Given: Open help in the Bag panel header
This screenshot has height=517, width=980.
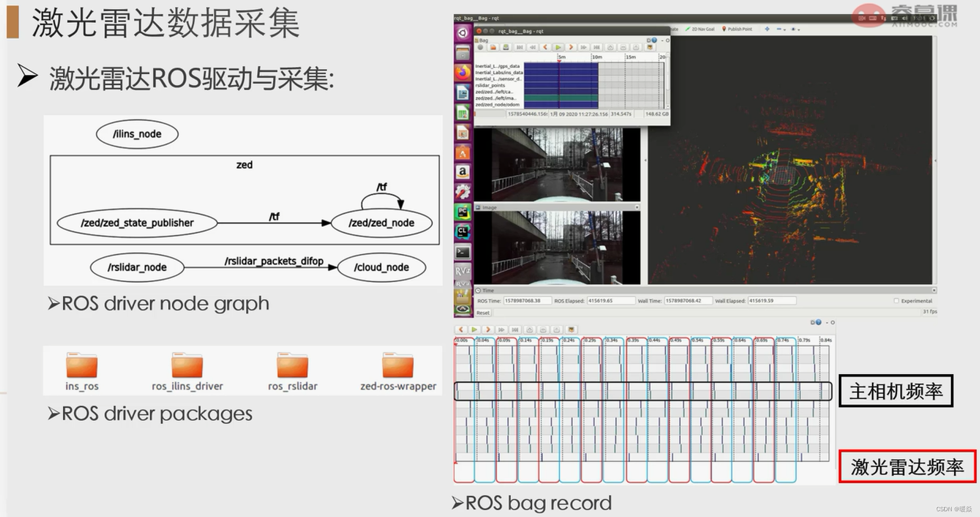Looking at the screenshot, I should pos(655,40).
